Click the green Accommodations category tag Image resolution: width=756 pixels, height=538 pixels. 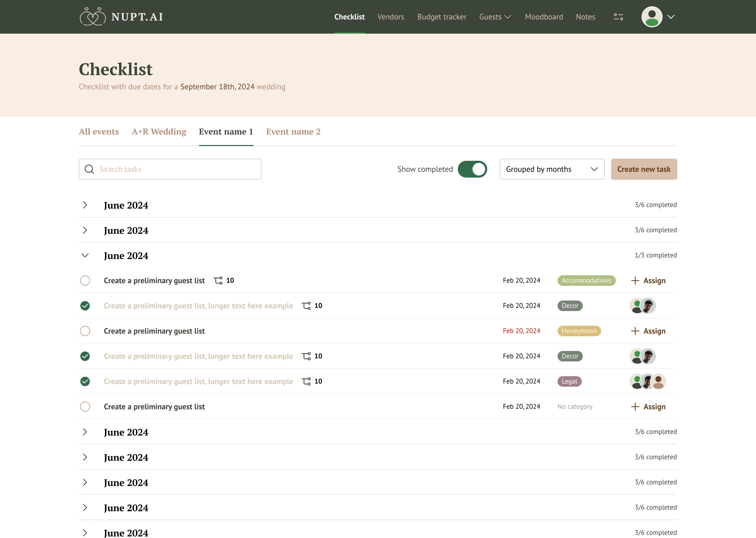point(586,281)
